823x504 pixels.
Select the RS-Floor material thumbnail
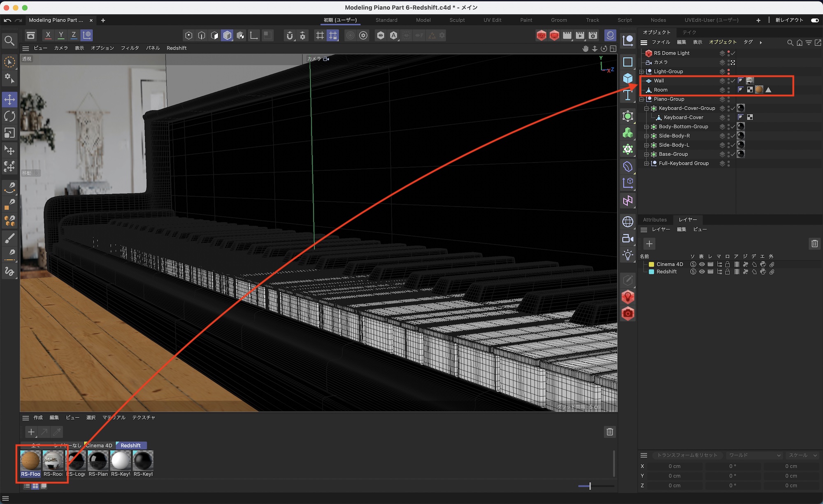coord(30,461)
